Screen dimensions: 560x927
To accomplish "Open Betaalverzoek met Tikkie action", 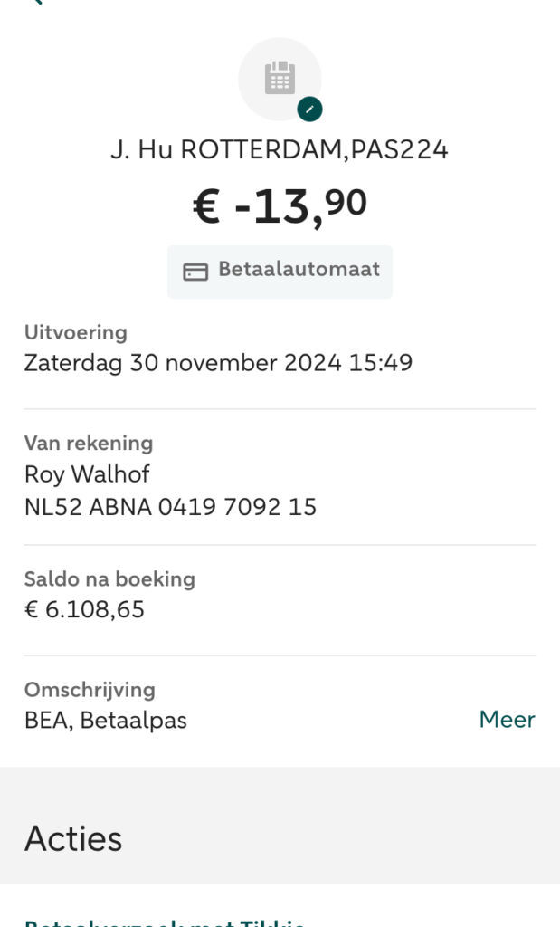I will point(164,922).
